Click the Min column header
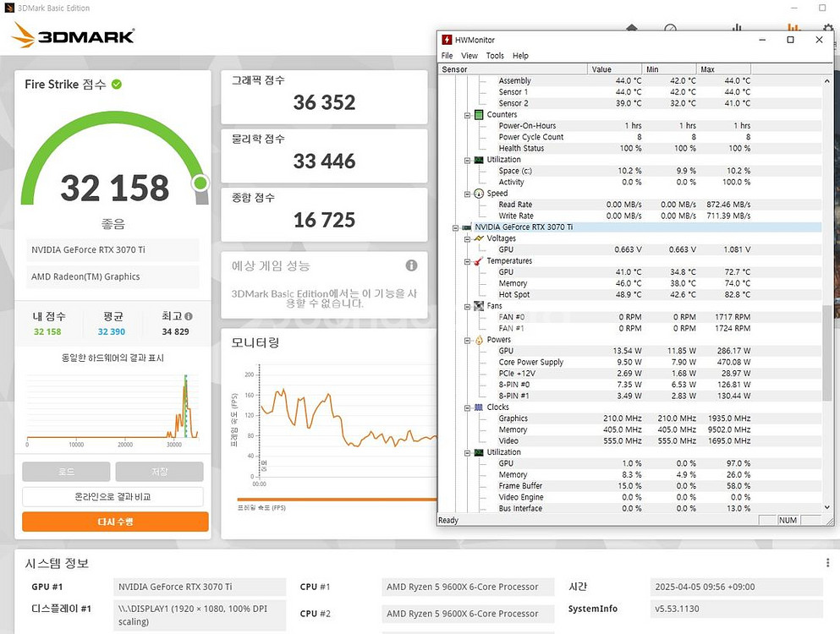840x634 pixels. point(669,69)
